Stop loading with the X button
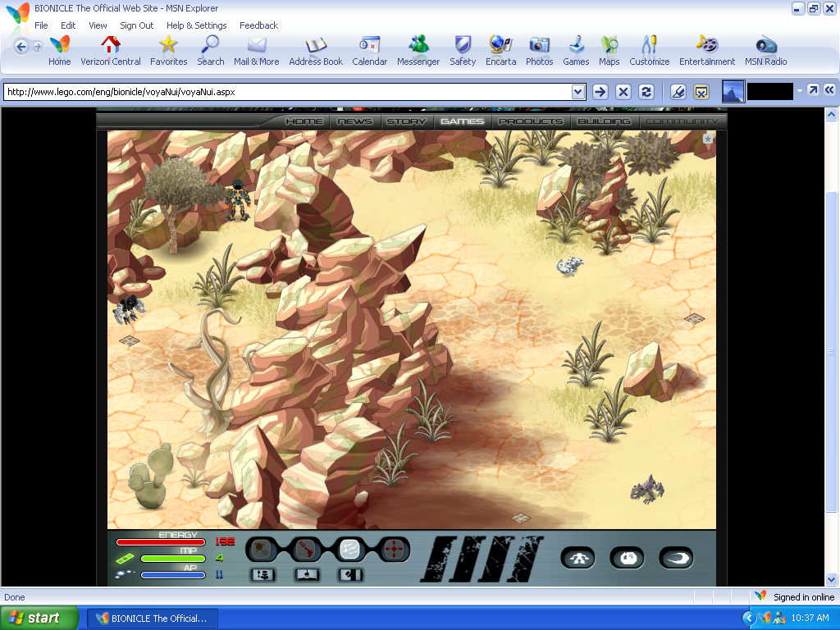This screenshot has height=630, width=840. 623,92
